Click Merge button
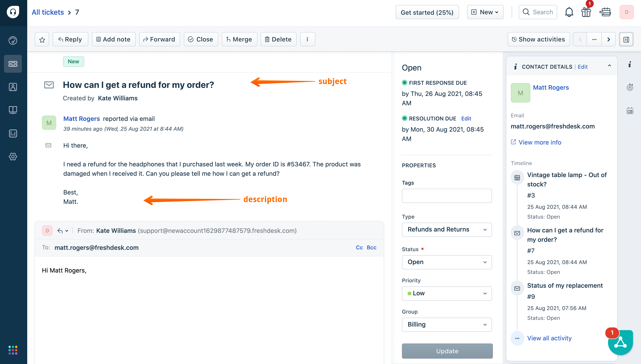 coord(239,39)
